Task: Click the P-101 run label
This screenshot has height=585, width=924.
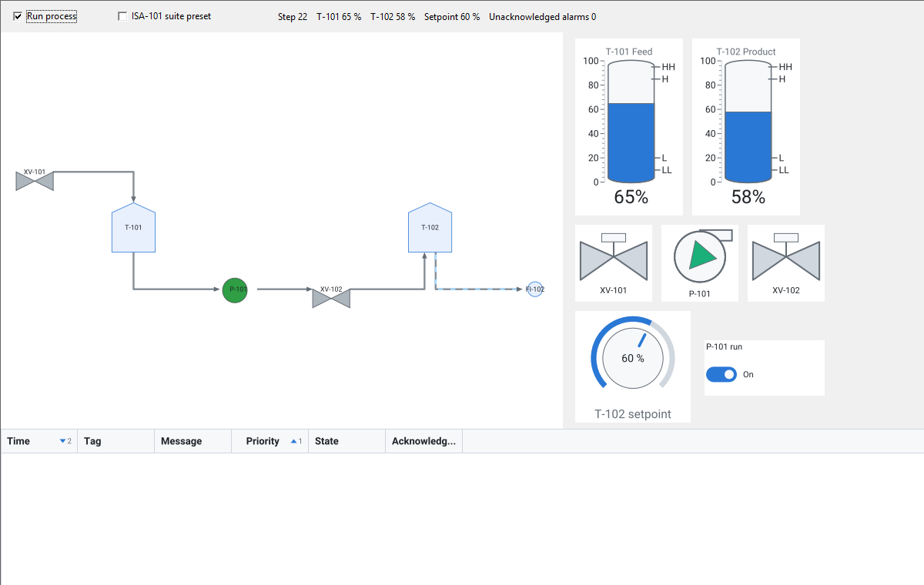Action: 725,347
